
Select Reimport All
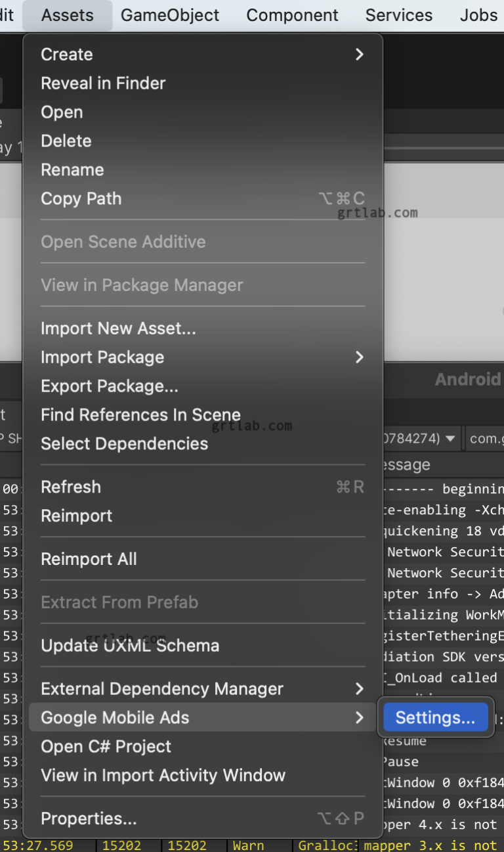(x=203, y=560)
